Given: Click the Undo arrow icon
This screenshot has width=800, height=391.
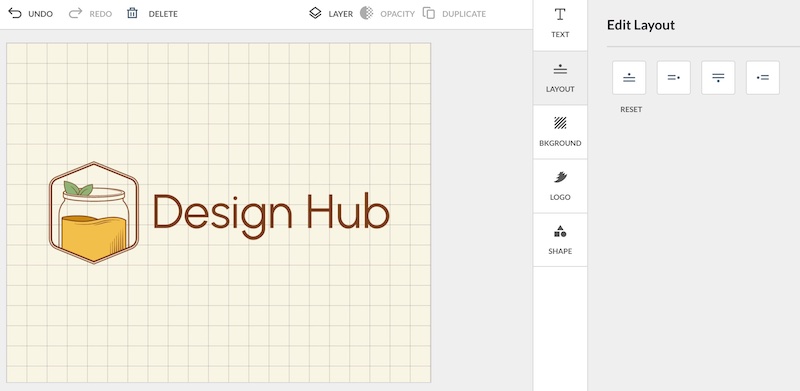Looking at the screenshot, I should (15, 13).
